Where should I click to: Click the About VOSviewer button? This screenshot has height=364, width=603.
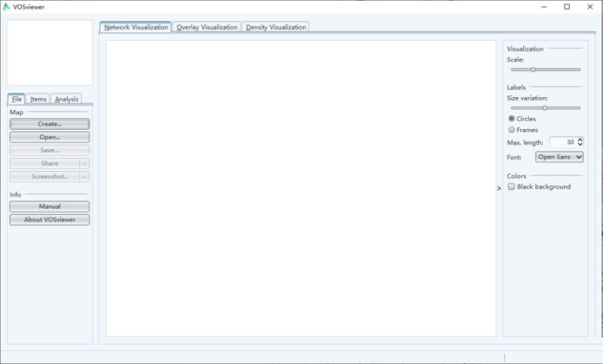(50, 219)
